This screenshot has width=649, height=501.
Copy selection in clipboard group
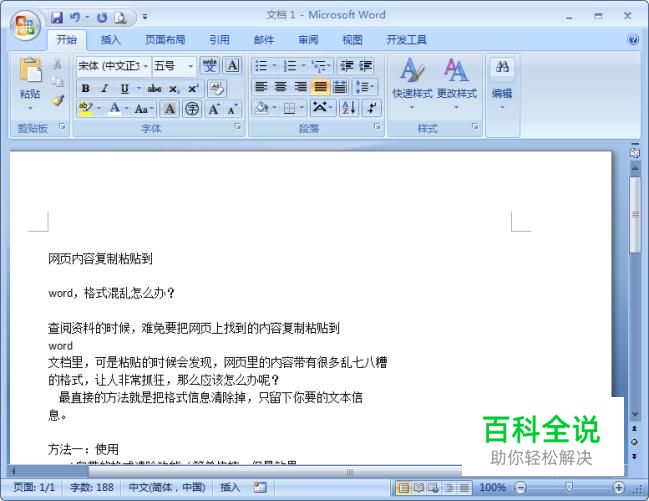tap(58, 82)
